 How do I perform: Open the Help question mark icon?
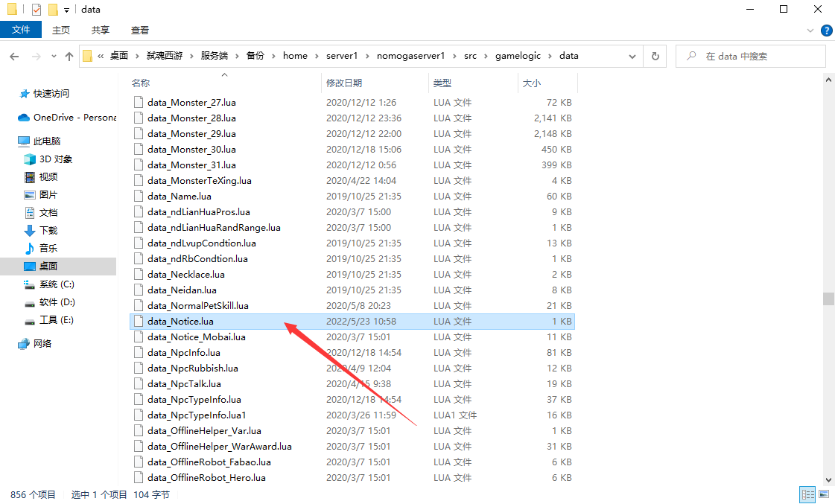826,31
